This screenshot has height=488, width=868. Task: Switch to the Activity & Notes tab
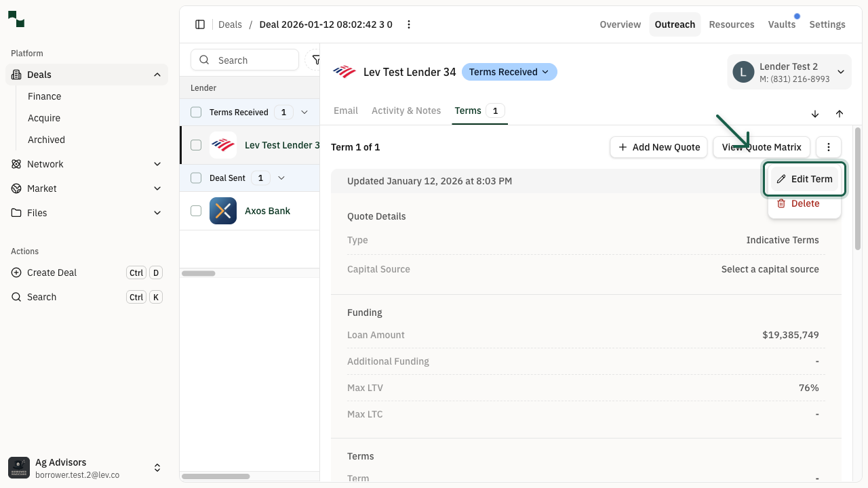click(x=406, y=110)
